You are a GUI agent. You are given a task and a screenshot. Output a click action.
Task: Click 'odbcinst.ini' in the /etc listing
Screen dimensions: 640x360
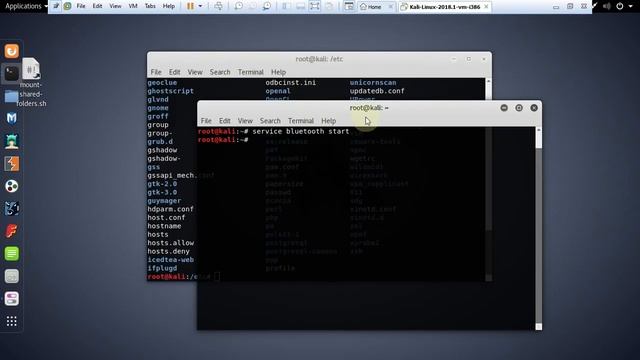tap(291, 82)
